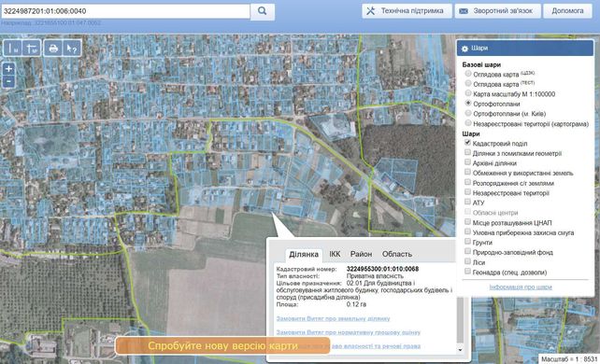Open Інформація про шари link
The image size is (600, 364).
coord(521,287)
